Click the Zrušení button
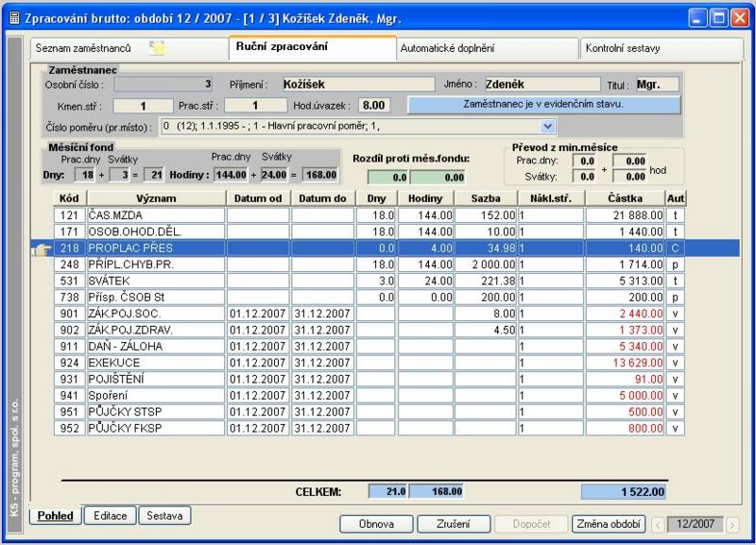 click(454, 524)
